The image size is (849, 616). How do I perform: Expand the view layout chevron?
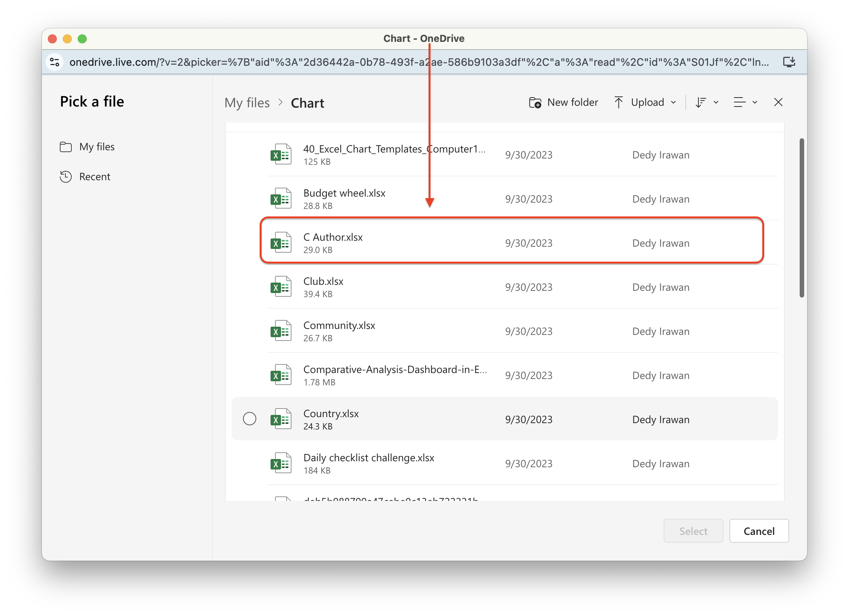[755, 102]
